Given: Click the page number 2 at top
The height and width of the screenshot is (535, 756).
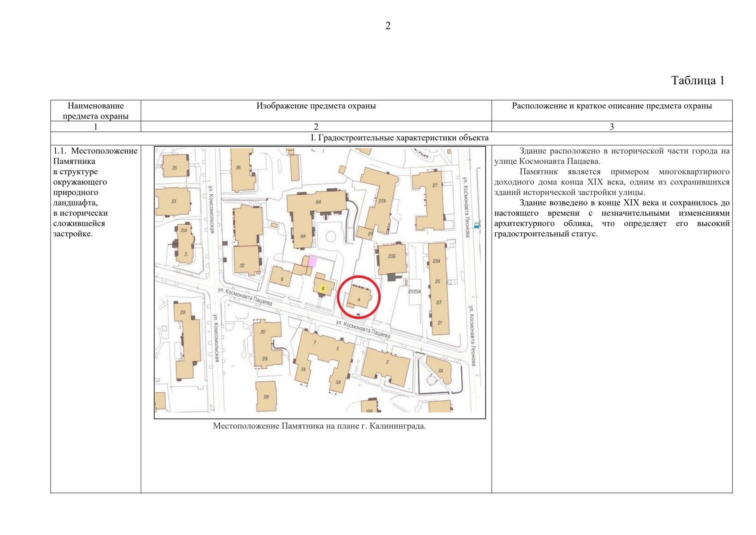Looking at the screenshot, I should [x=388, y=26].
